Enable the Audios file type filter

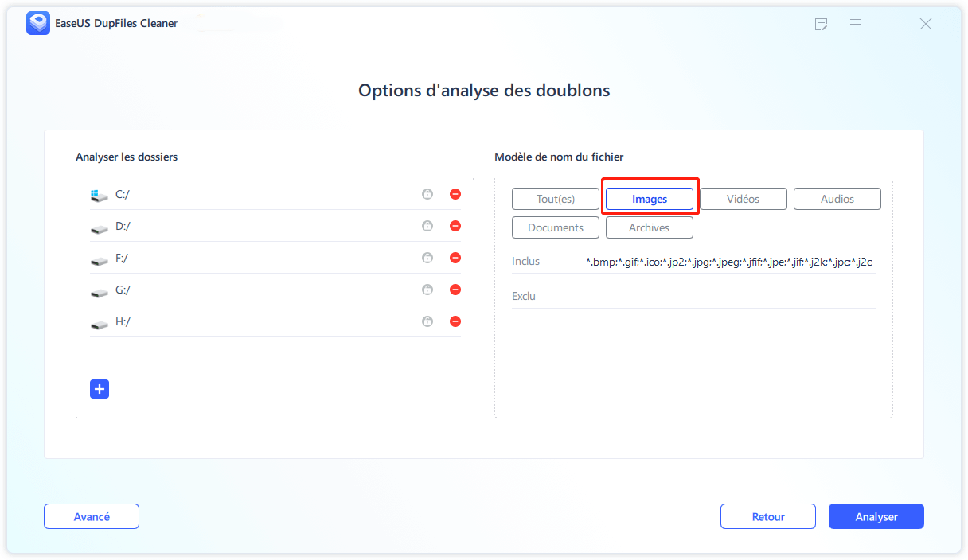[x=837, y=198]
